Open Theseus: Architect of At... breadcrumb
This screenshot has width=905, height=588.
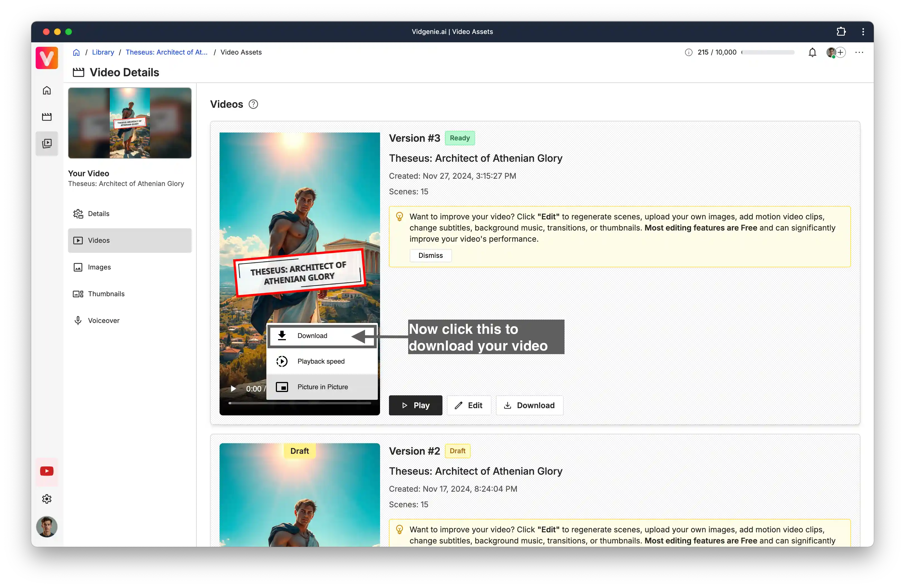[167, 52]
